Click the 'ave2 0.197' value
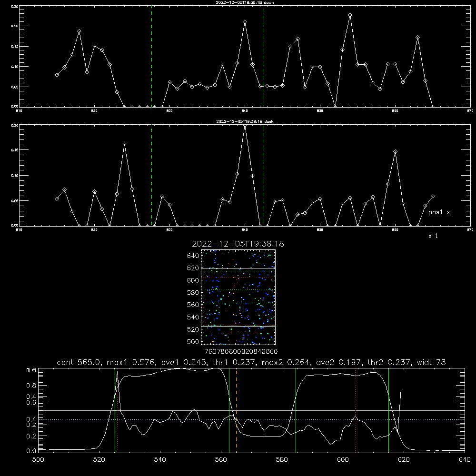Image resolution: width=476 pixels, height=476 pixels. [x=339, y=362]
